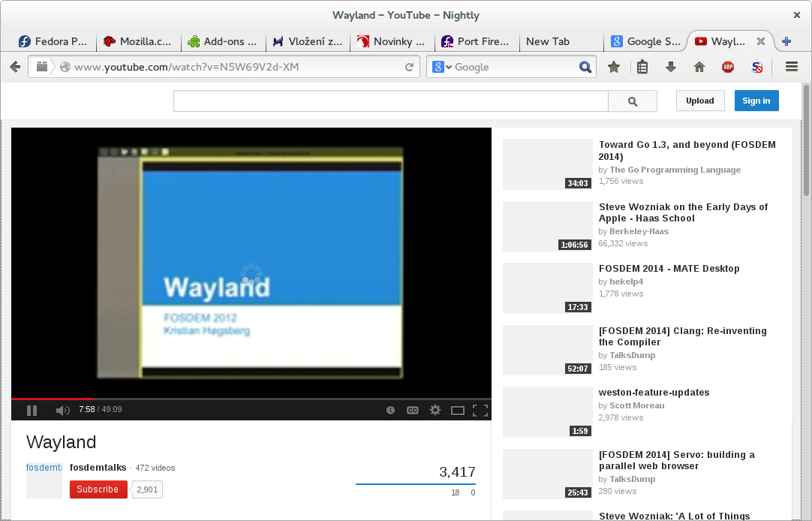The height and width of the screenshot is (521, 812).
Task: Open 'Clang: Re-inventing the Compiler' link
Action: pyautogui.click(x=682, y=336)
